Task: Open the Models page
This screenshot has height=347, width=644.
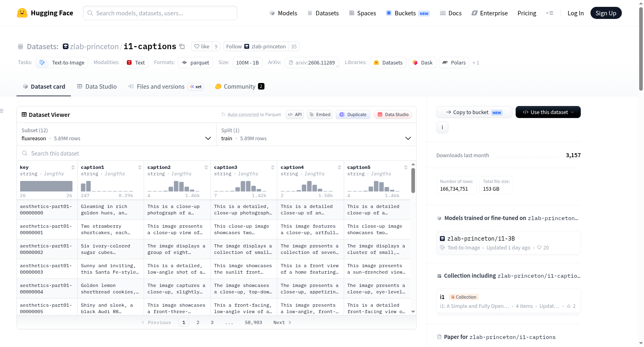Action: [283, 13]
